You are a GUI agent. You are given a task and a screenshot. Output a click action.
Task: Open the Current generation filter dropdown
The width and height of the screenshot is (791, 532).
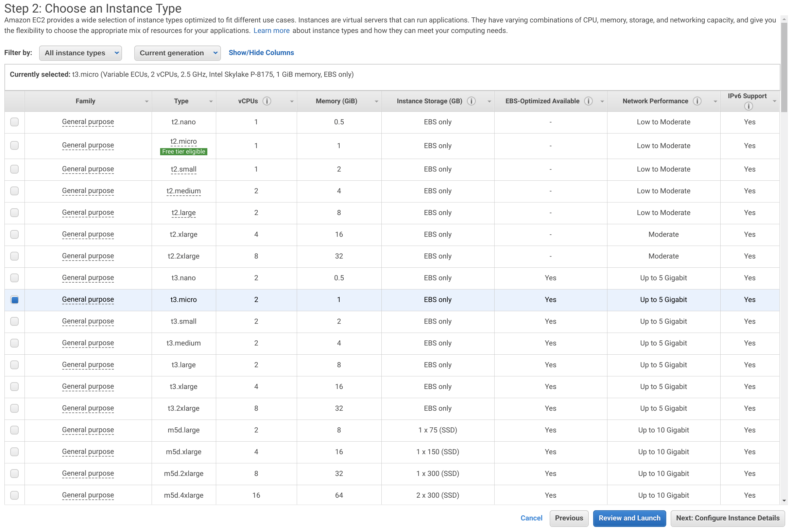pos(177,53)
